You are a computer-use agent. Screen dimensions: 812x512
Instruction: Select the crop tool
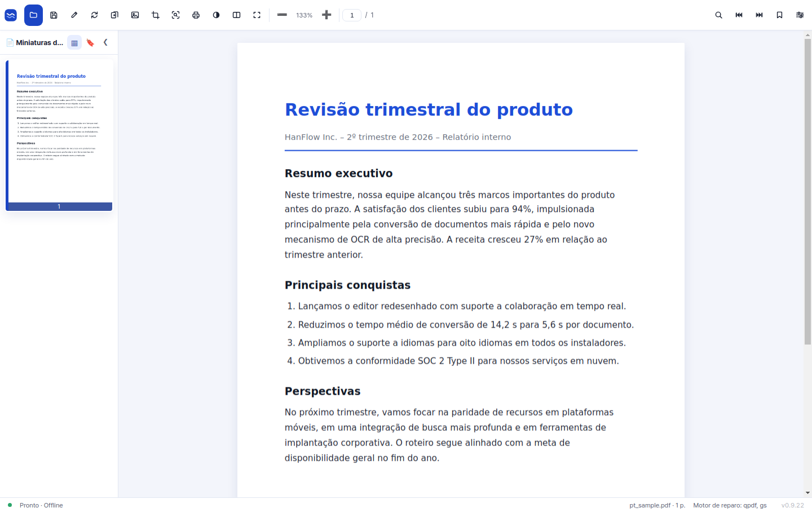coord(155,15)
